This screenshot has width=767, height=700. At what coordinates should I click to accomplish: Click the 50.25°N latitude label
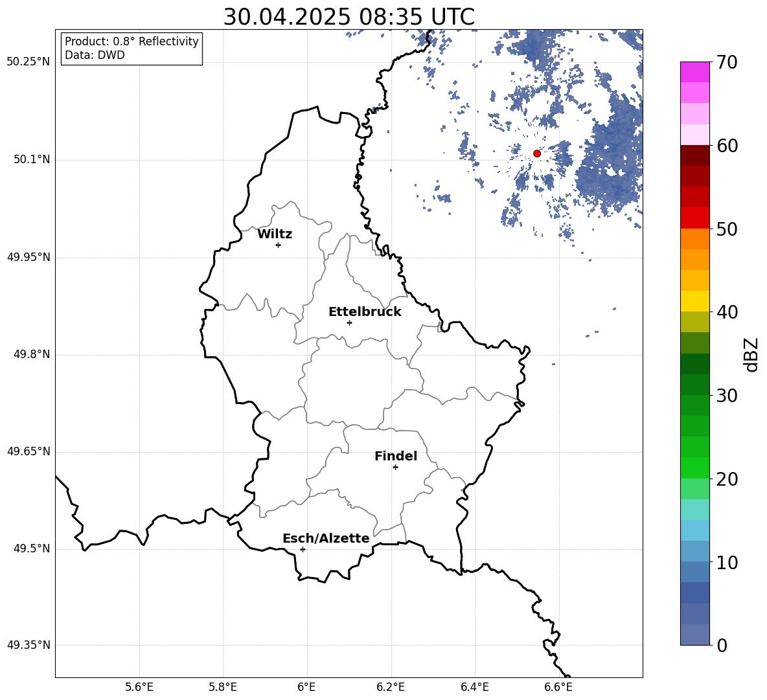(x=29, y=62)
